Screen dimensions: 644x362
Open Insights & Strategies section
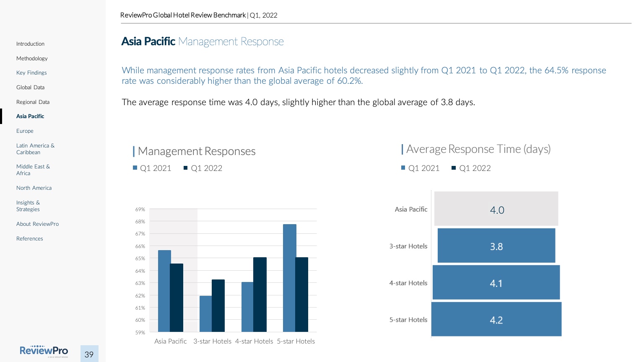[28, 206]
